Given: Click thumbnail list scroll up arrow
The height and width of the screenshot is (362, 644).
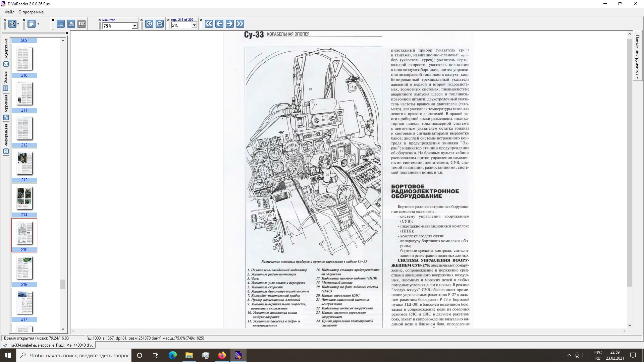Looking at the screenshot, I should point(63,41).
